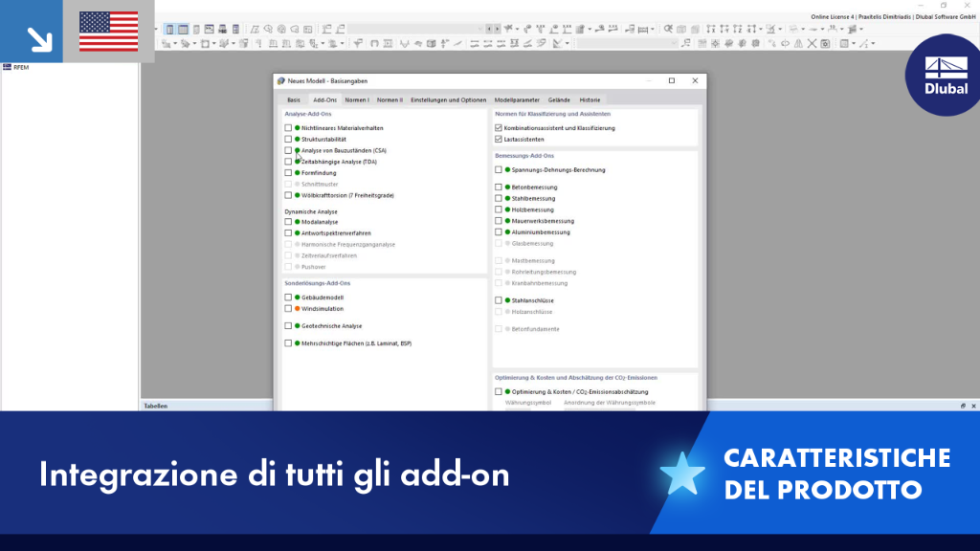Image resolution: width=980 pixels, height=551 pixels.
Task: Select the view in X-direction axis icon
Action: 711,29
